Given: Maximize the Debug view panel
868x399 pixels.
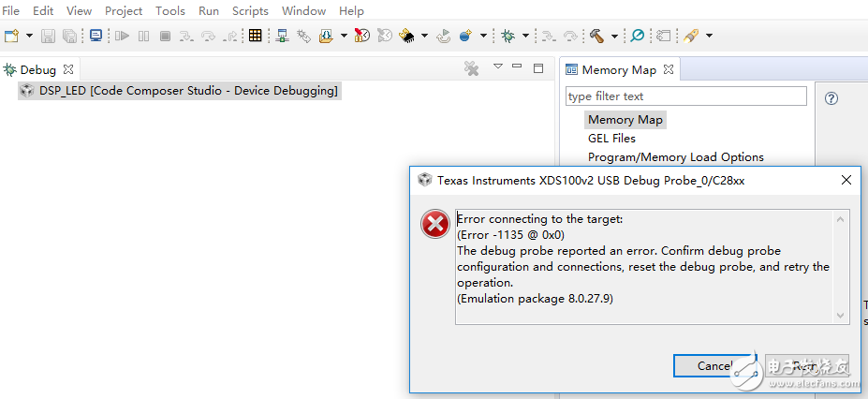Looking at the screenshot, I should [538, 68].
